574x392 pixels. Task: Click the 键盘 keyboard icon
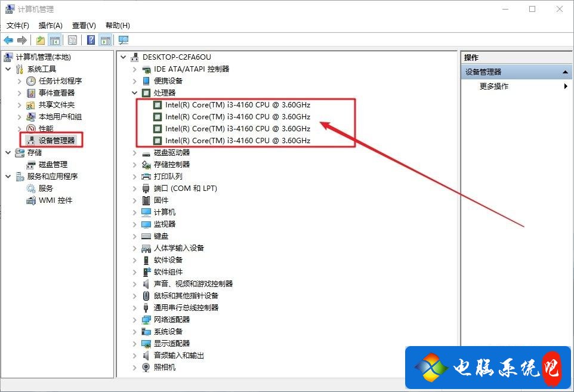point(146,236)
